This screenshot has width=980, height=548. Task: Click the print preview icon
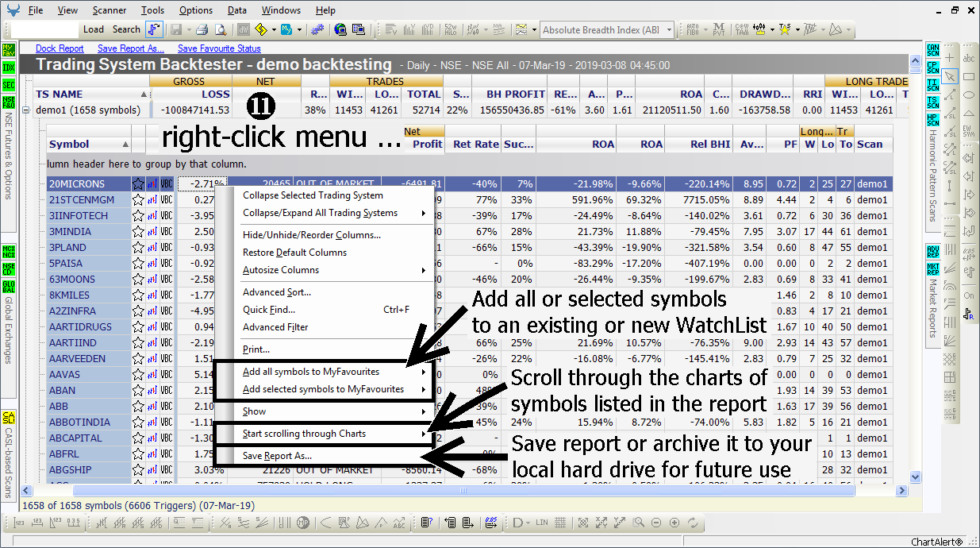[x=221, y=29]
